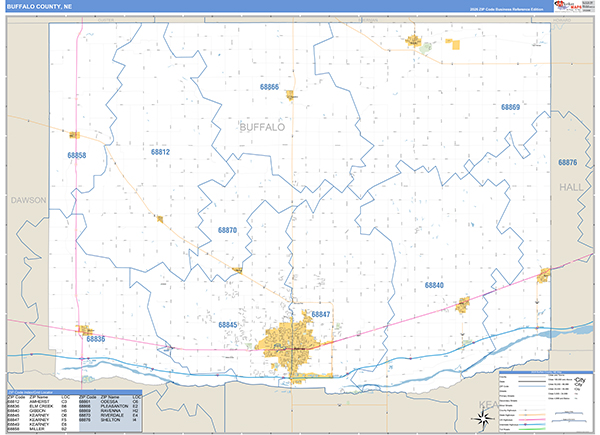Select the 68870 ZIP label on the map
Image resolution: width=600 pixels, height=435 pixels.
tap(227, 230)
